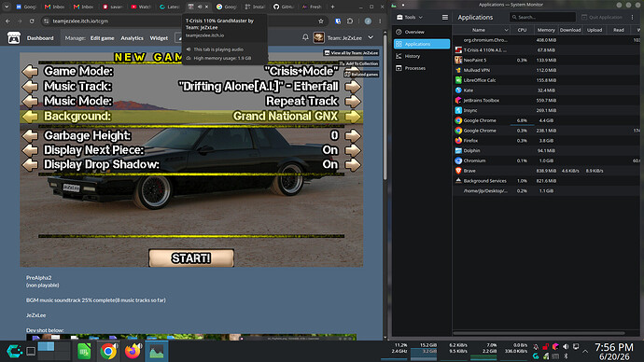Open LibreOffice Calc from the taskbar
The image size is (644, 362).
(x=84, y=352)
